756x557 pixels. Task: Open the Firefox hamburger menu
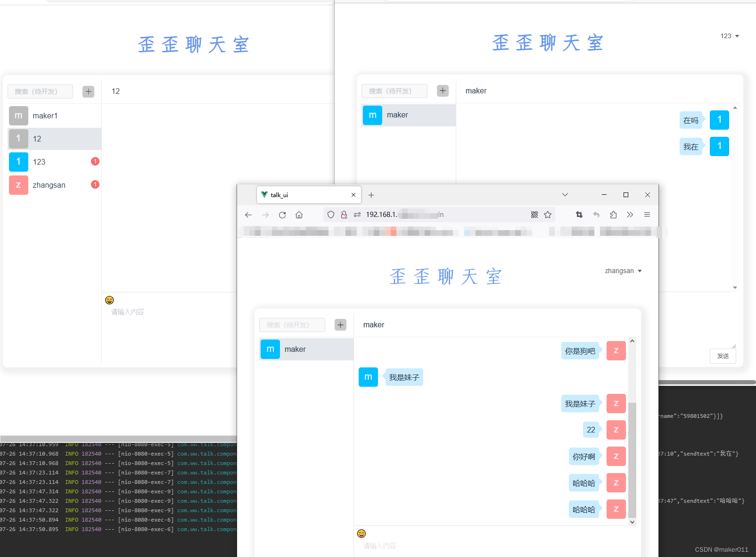point(647,215)
